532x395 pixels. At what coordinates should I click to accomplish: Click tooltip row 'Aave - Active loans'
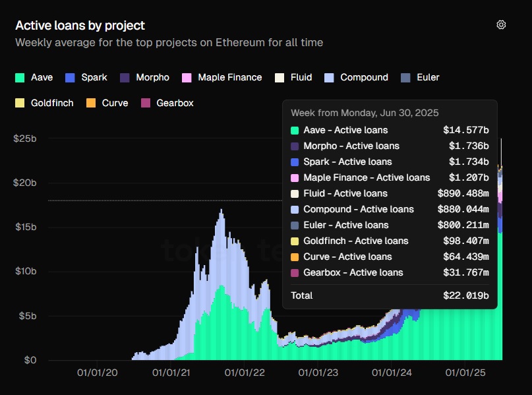coord(390,131)
